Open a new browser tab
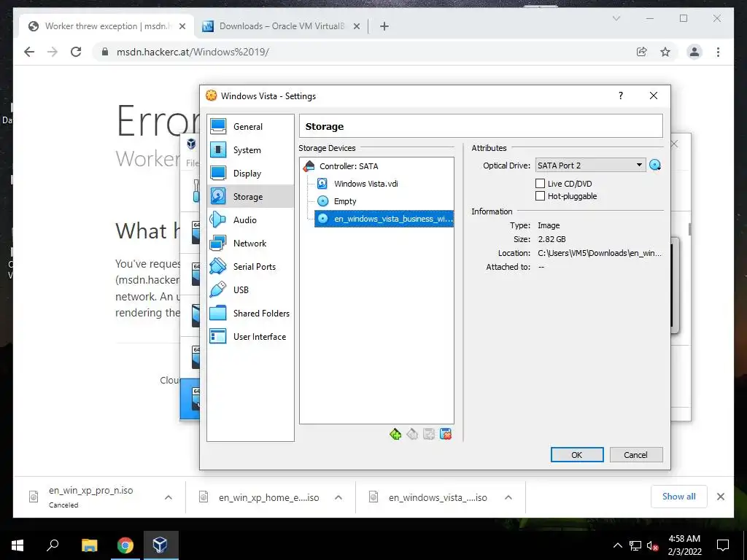747x560 pixels. point(384,27)
